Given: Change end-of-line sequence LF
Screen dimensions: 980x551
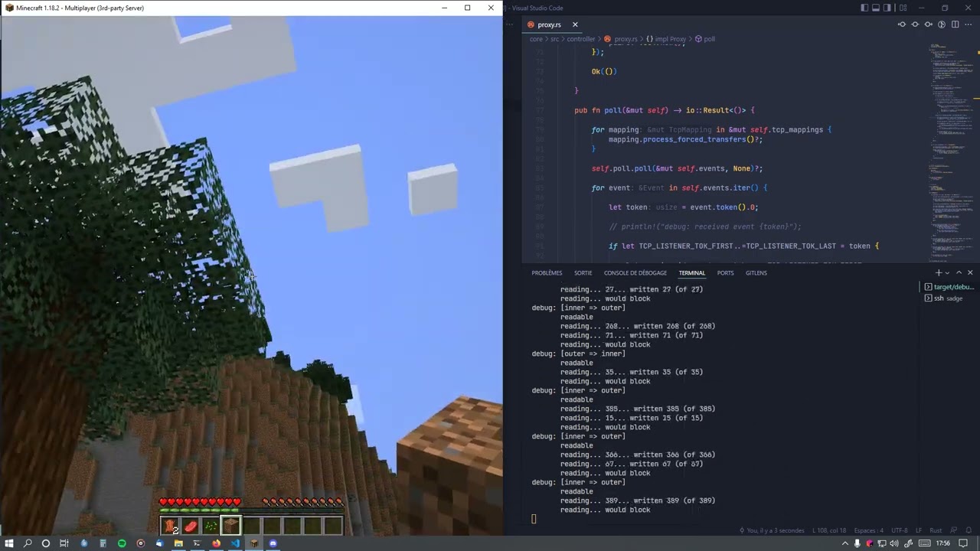Looking at the screenshot, I should pos(919,530).
